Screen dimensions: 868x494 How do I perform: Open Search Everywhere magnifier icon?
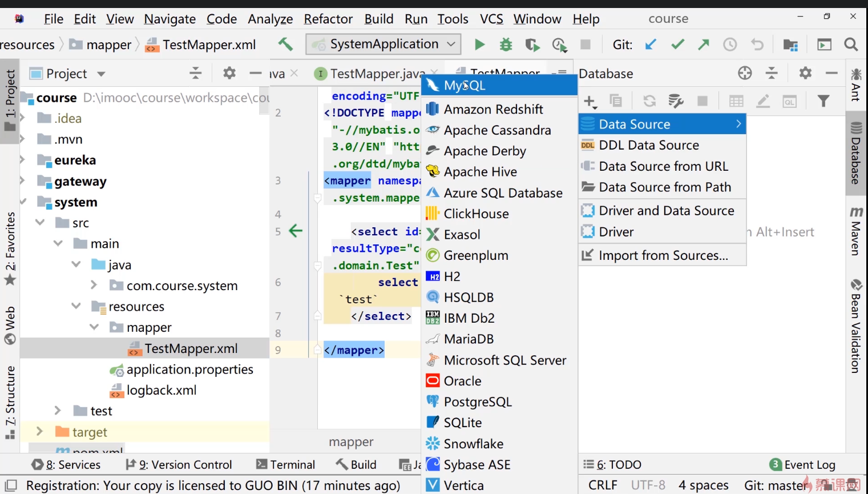tap(851, 44)
